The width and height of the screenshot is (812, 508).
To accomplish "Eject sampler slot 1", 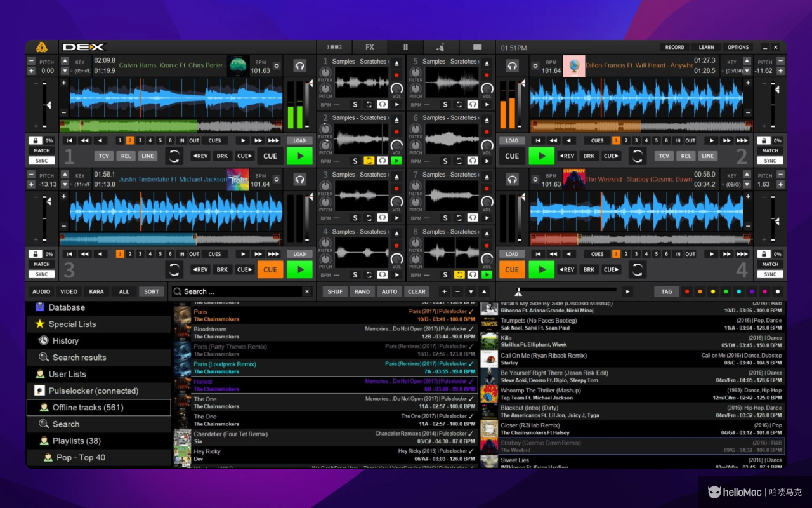I will pos(397,62).
